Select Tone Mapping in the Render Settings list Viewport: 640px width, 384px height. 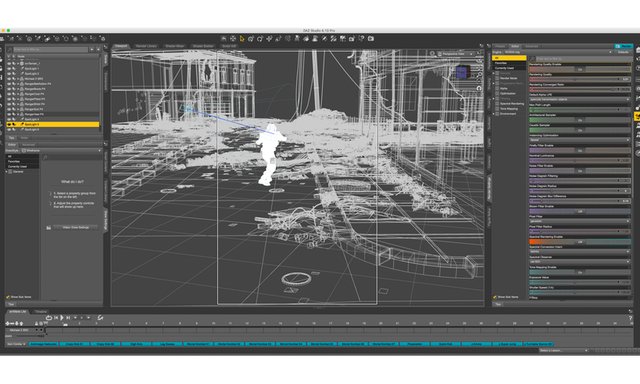point(509,109)
